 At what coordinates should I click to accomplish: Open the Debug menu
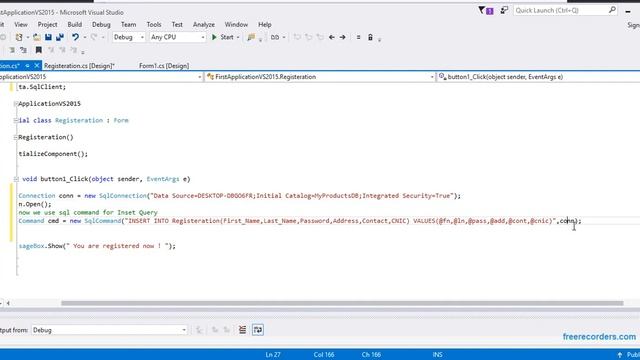101,24
